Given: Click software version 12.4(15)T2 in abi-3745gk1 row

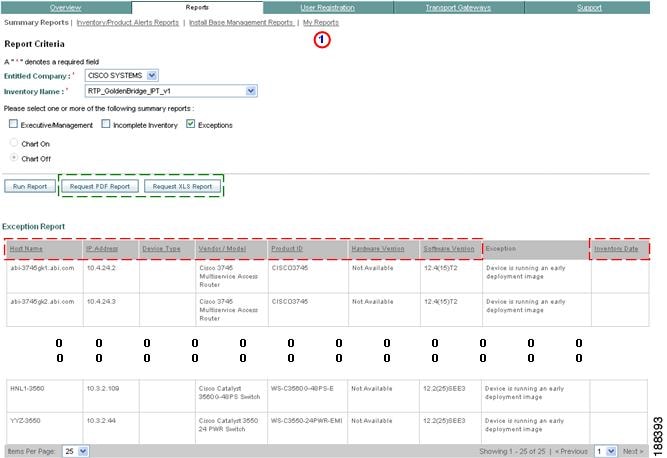Looking at the screenshot, I should pyautogui.click(x=441, y=268).
